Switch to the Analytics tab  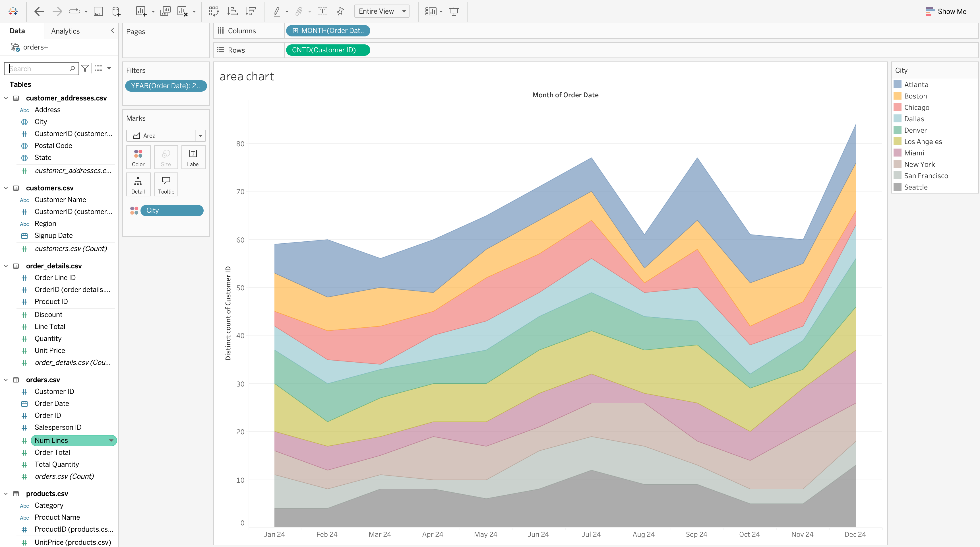tap(65, 31)
